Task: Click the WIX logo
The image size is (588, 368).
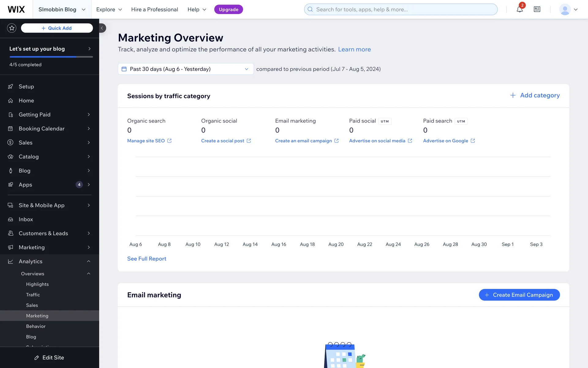Action: tap(16, 10)
